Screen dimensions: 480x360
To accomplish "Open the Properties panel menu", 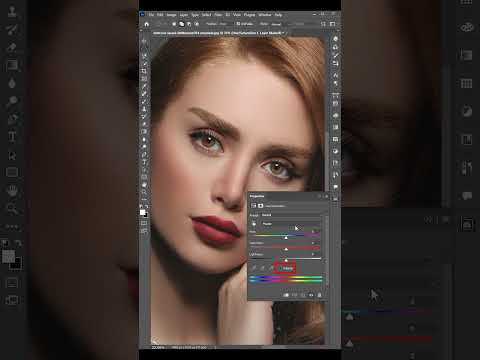I will pyautogui.click(x=326, y=196).
